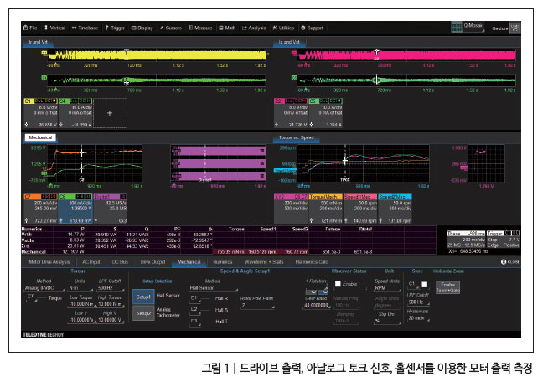The width and height of the screenshot is (553, 392).
Task: Switch to Harmonics Calc tab
Action: pyautogui.click(x=312, y=262)
